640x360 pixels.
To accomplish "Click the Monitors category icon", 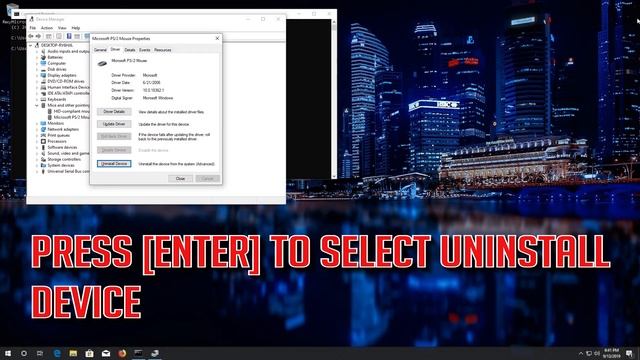I will click(x=43, y=123).
